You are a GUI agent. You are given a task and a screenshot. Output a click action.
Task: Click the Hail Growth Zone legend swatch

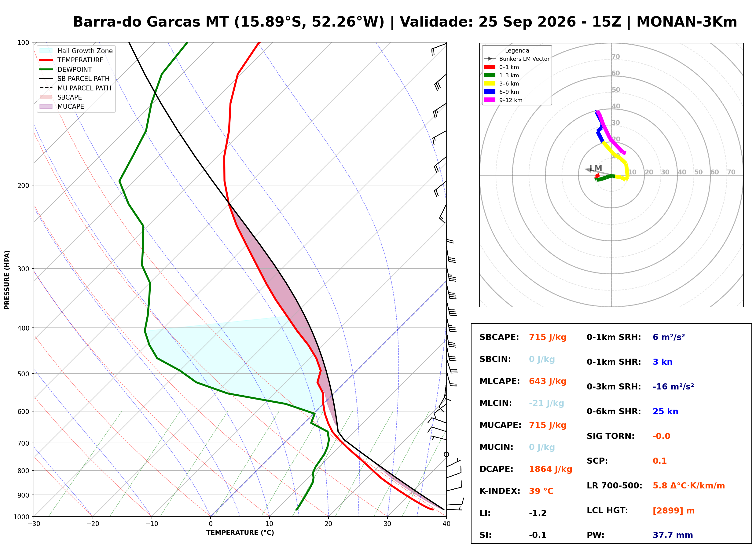[46, 51]
